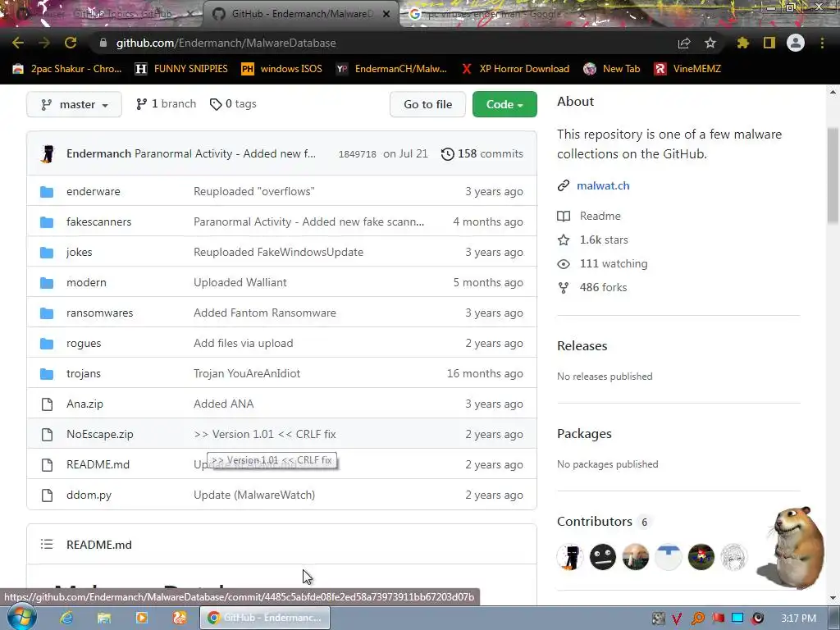Click the Ana.zip file icon
Image resolution: width=840 pixels, height=630 pixels.
point(47,404)
